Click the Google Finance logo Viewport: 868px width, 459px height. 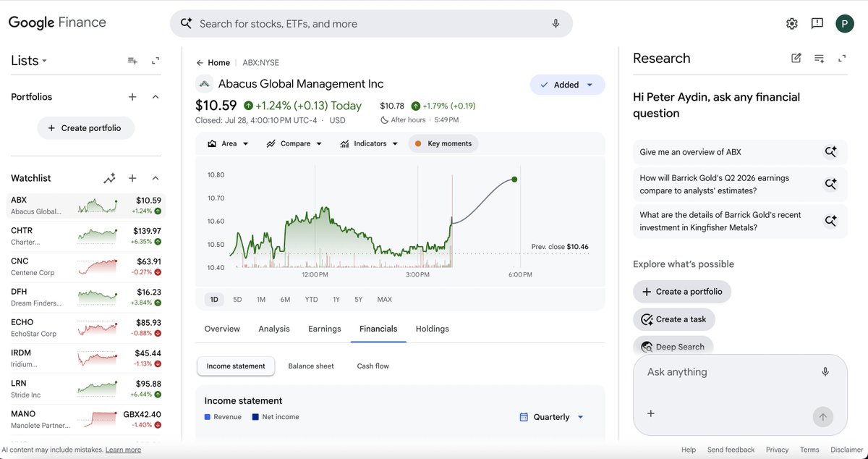click(x=57, y=22)
